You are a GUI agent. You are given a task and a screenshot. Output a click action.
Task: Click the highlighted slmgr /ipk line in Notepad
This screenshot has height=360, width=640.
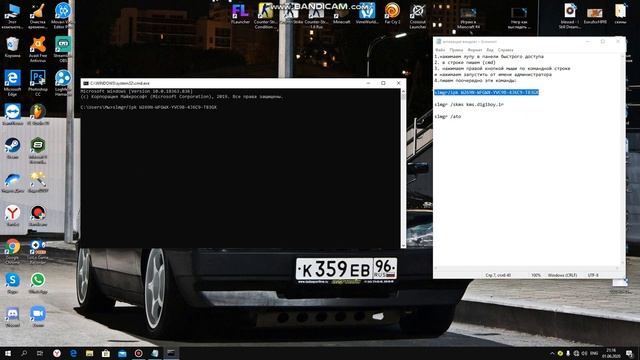pos(487,92)
